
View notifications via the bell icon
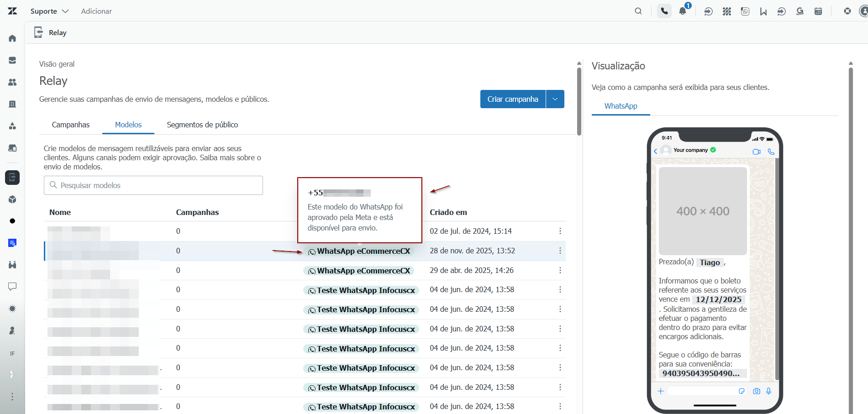pos(683,11)
